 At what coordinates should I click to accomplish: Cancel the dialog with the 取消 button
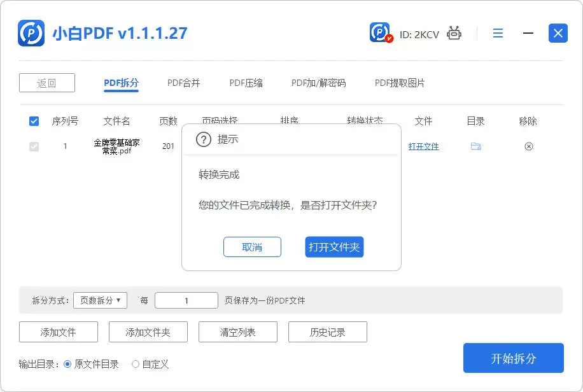coord(252,247)
